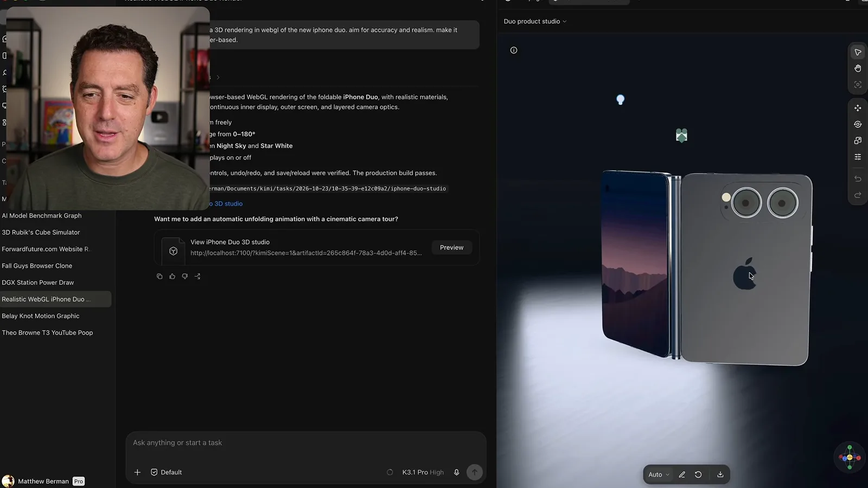
Task: Give the response a thumbs up
Action: (173, 277)
